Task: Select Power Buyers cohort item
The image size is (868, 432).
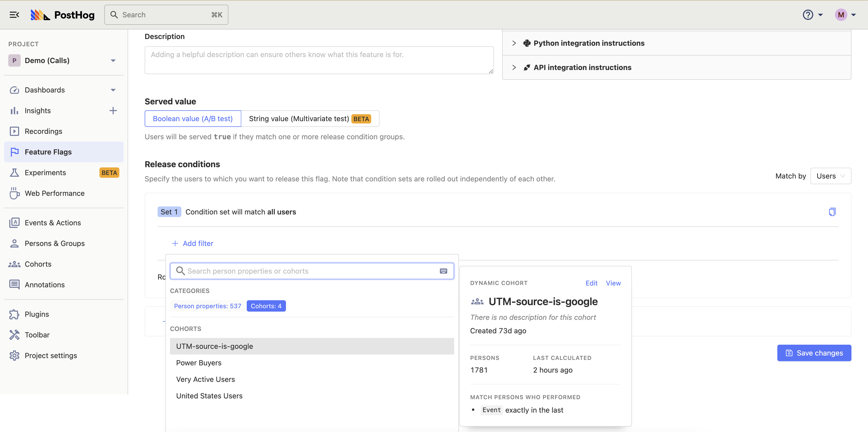Action: [x=199, y=362]
